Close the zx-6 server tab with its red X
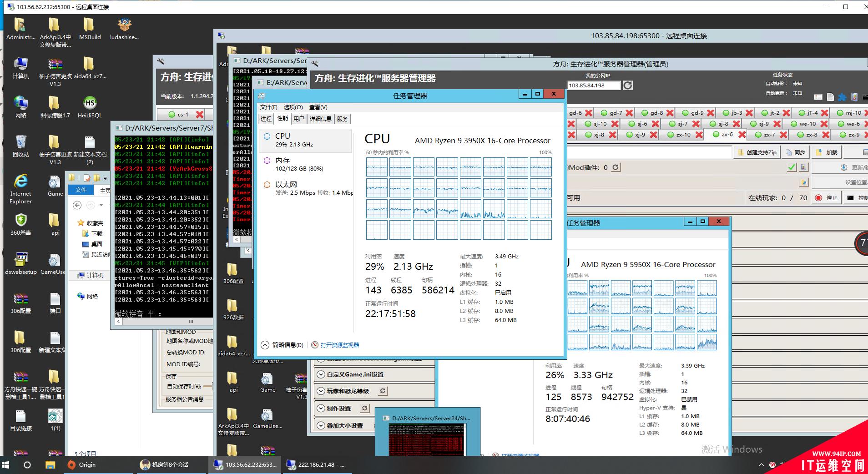Viewport: 868px width, 474px height. pyautogui.click(x=742, y=135)
